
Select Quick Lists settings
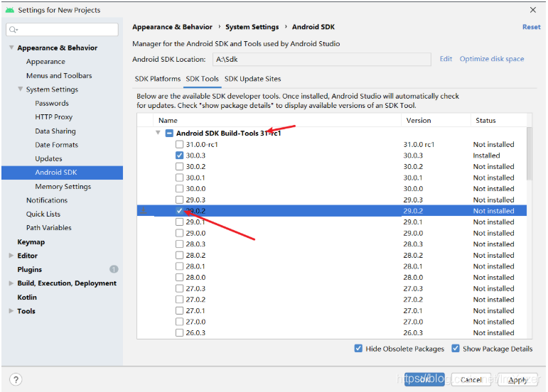pos(43,214)
